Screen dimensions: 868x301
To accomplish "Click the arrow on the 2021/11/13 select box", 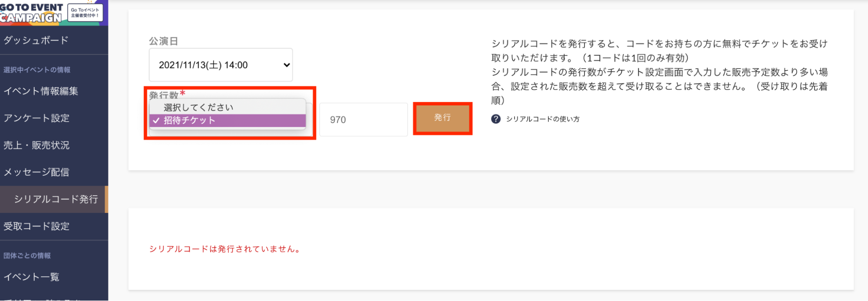I will [x=286, y=65].
